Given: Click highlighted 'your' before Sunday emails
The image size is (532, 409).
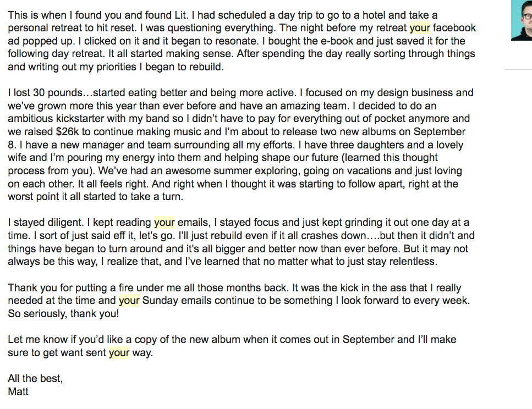Looking at the screenshot, I should click(129, 301).
